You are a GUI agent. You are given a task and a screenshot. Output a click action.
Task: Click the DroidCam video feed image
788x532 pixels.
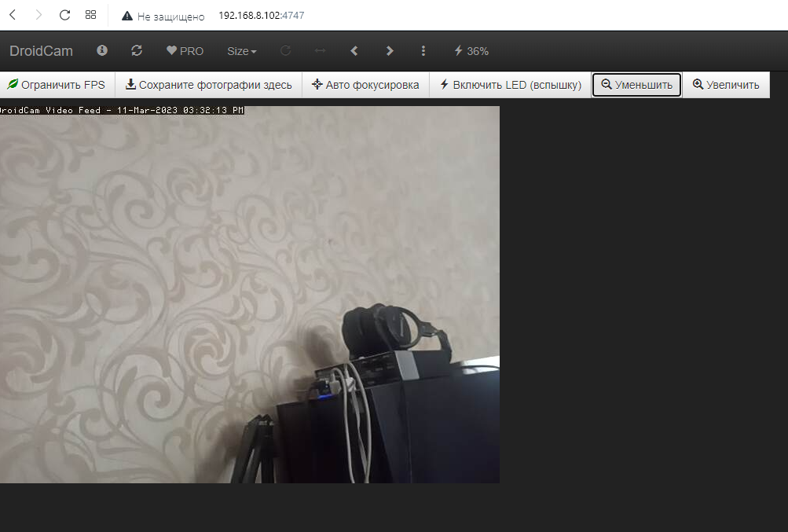[250, 295]
